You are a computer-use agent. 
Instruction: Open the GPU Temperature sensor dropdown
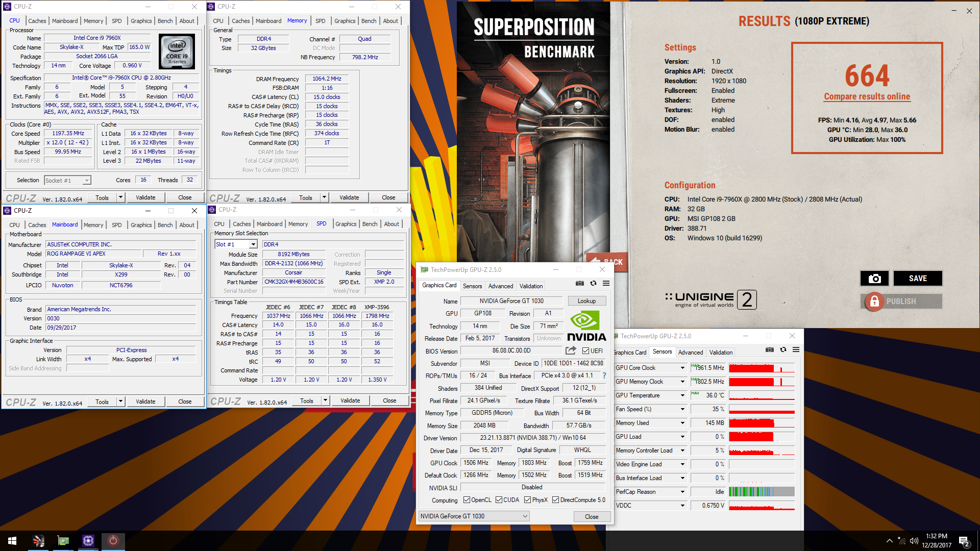682,395
